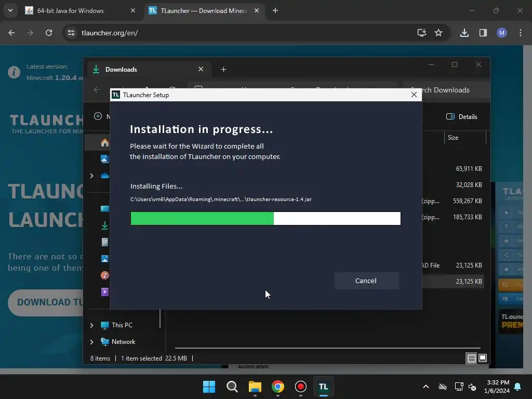Close the TLauncher Setup dialog
This screenshot has width=532, height=399.
tap(414, 95)
